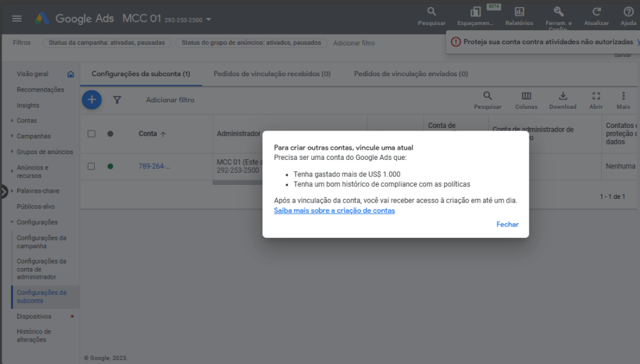Viewport: 640px width, 364px height.
Task: Click the Nenhuma cell in account row
Action: coord(620,166)
